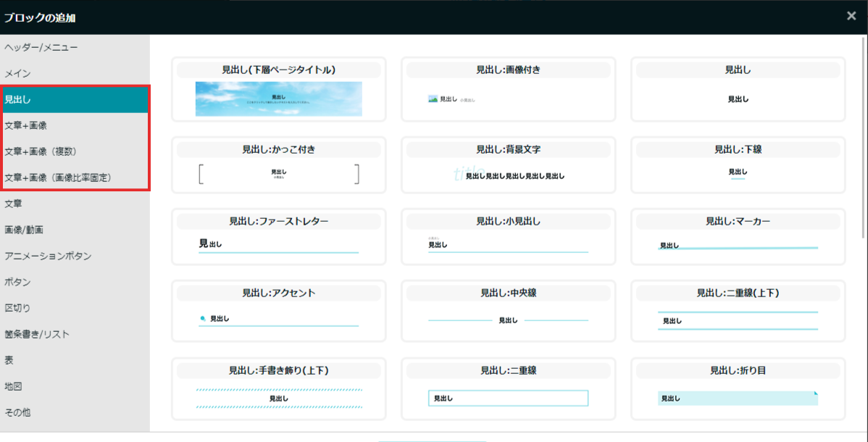Choose 見出し:アクセント block
The image size is (868, 442).
tap(279, 312)
